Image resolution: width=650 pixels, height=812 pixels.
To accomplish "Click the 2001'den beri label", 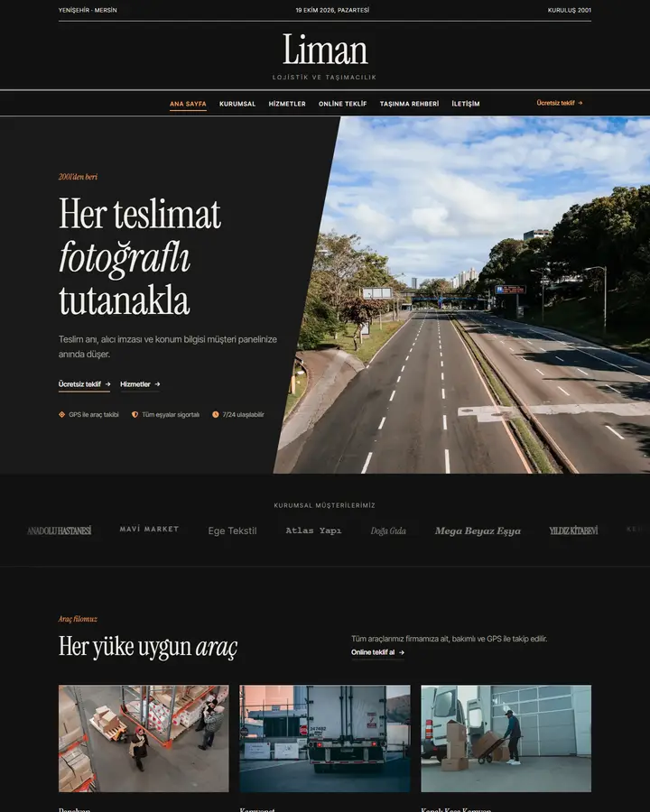I will (78, 177).
